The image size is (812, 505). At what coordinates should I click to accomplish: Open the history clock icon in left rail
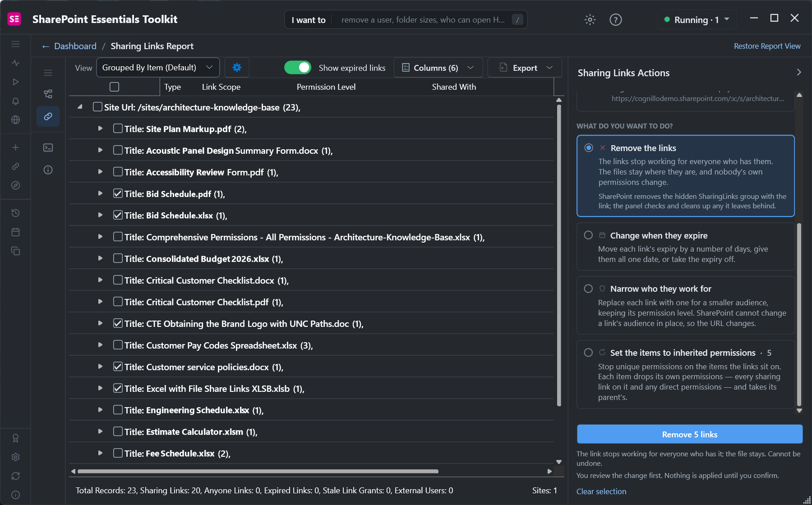click(15, 213)
